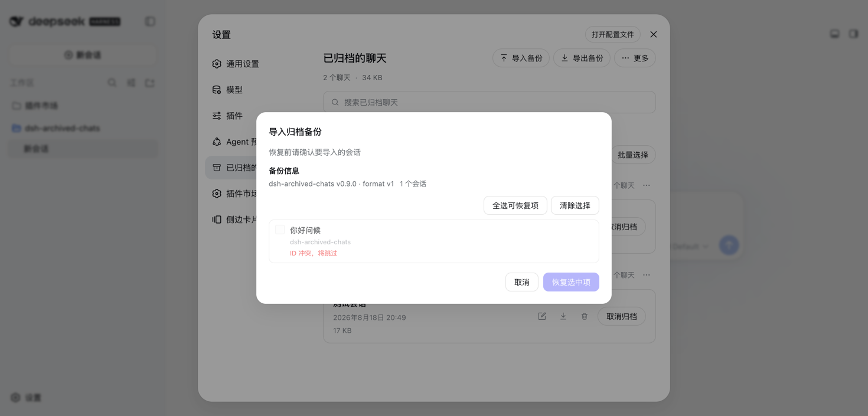868x416 pixels.
Task: Click gray dsh-archived-chats label under 你好问候
Action: [x=320, y=242]
